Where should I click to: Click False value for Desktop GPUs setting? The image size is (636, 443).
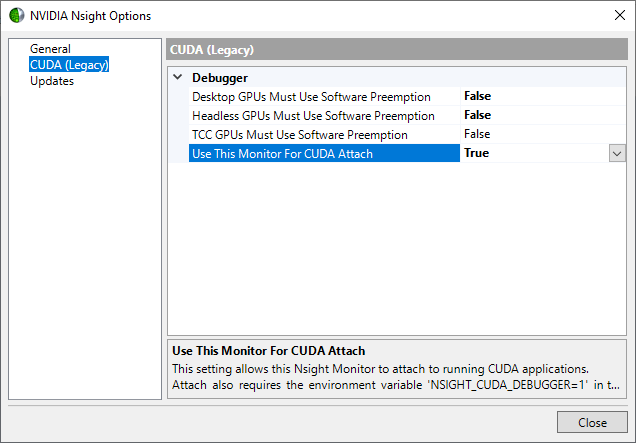click(477, 96)
